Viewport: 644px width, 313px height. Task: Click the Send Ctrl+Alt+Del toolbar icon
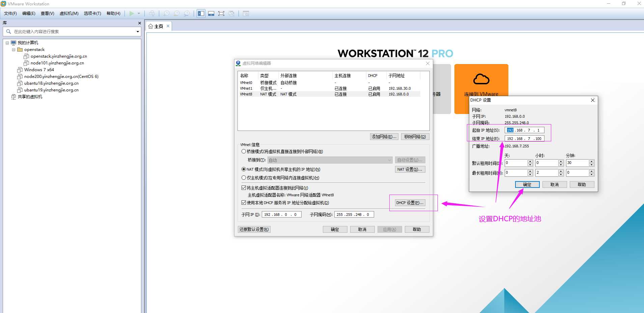152,13
